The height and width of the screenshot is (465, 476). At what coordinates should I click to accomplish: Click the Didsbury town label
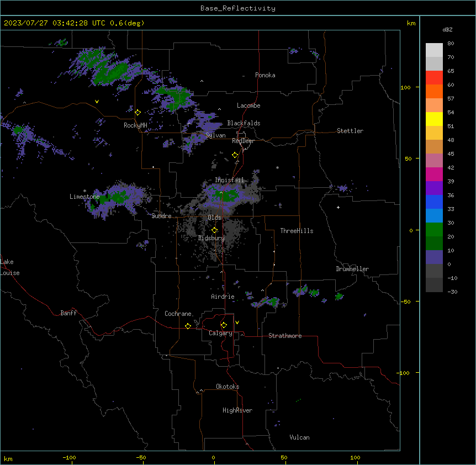coord(211,238)
